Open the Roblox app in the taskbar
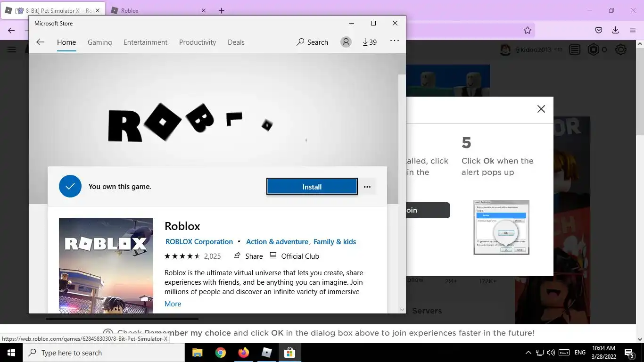 pyautogui.click(x=267, y=353)
